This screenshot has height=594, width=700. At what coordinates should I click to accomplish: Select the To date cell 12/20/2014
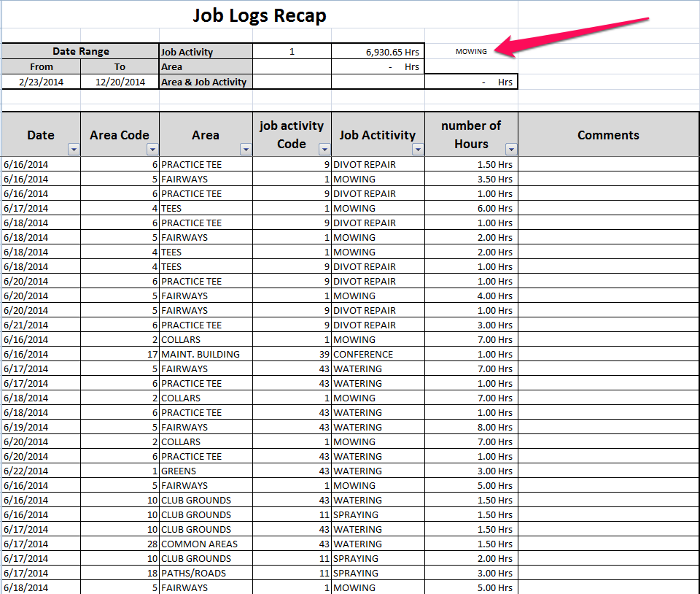click(120, 82)
